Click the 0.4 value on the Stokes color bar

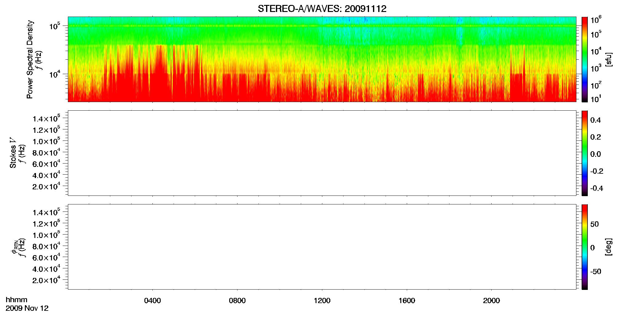[595, 120]
